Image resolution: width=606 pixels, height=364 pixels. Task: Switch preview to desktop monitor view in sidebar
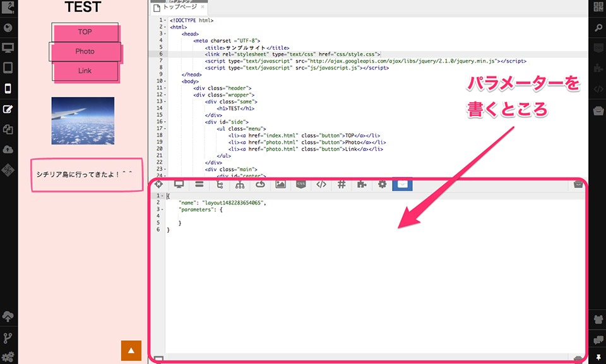8,48
